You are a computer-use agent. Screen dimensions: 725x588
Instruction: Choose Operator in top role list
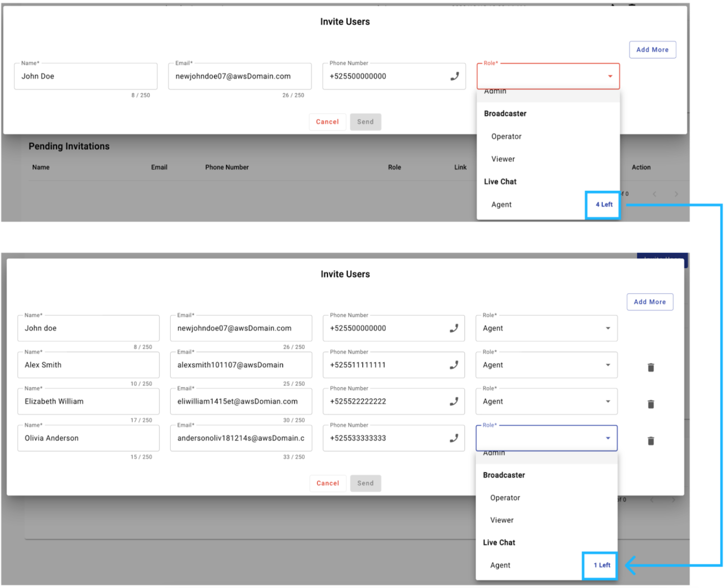pyautogui.click(x=506, y=137)
